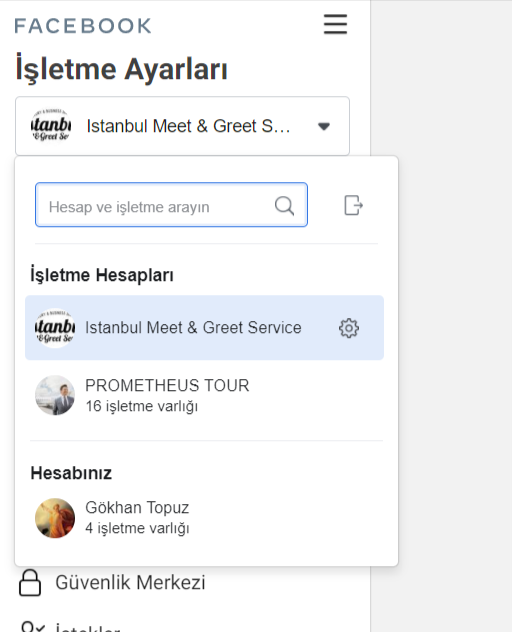
Task: Click the İstekler person icon at the bottom
Action: pos(32,627)
